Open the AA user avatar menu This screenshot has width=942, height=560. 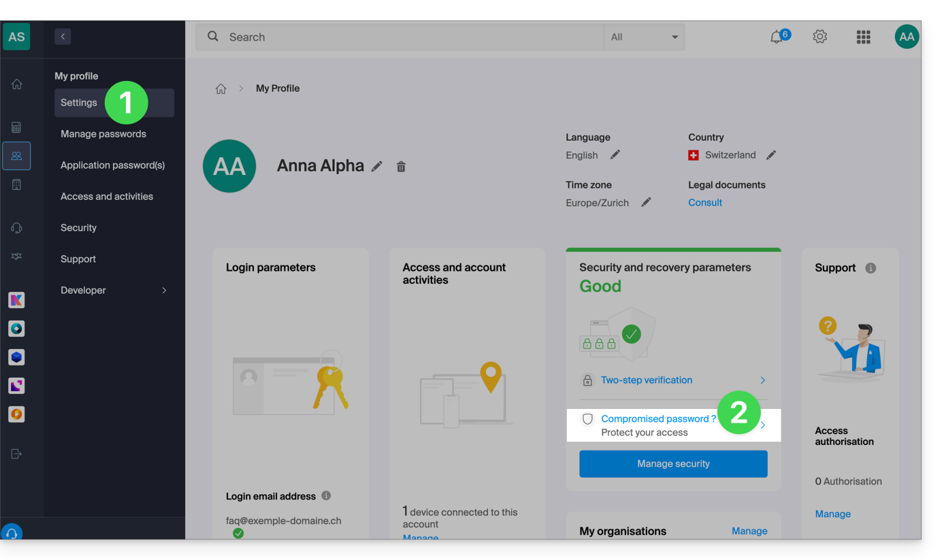coord(907,37)
